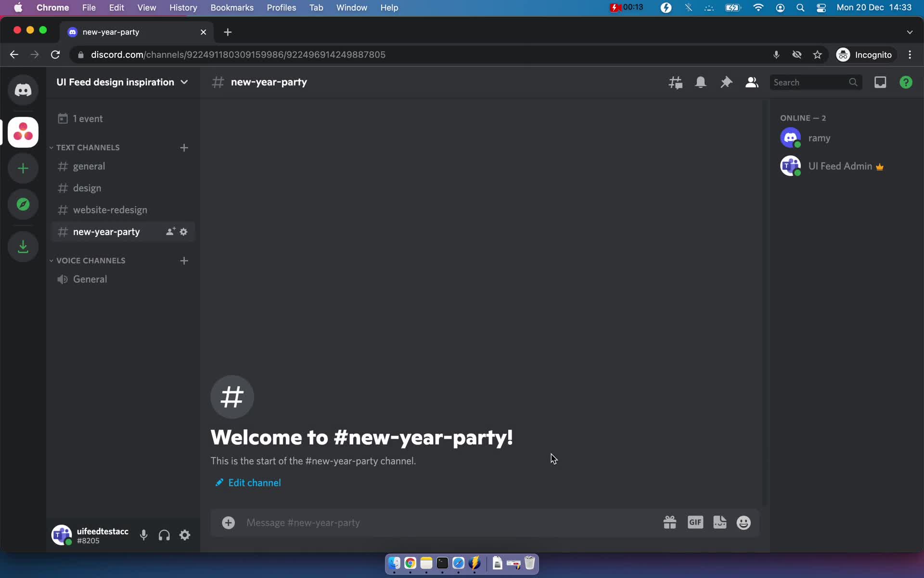924x578 pixels.
Task: Click the Edit channel link
Action: click(x=248, y=483)
